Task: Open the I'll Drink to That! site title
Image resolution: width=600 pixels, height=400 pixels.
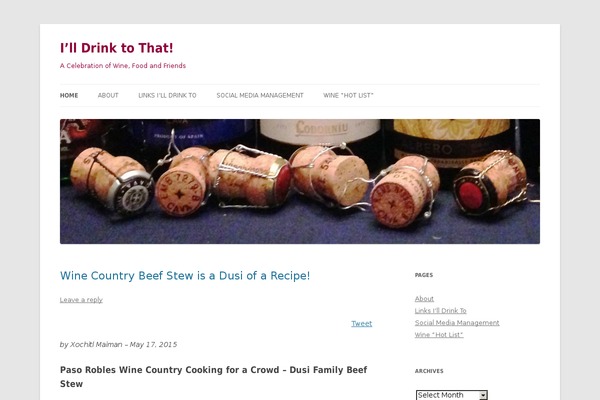Action: coord(116,48)
